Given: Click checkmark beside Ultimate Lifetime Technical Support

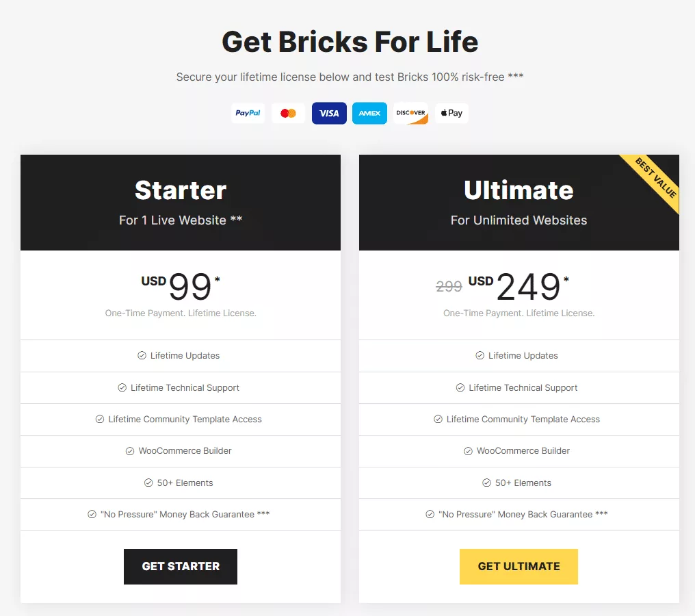Looking at the screenshot, I should 460,387.
